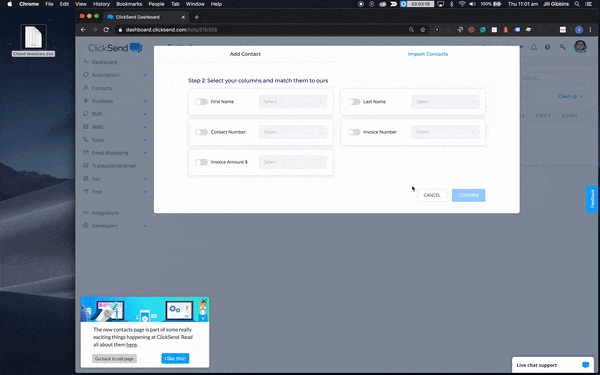Expand the Developers sidebar chevron
Viewport: 600px width, 375px height.
145,226
